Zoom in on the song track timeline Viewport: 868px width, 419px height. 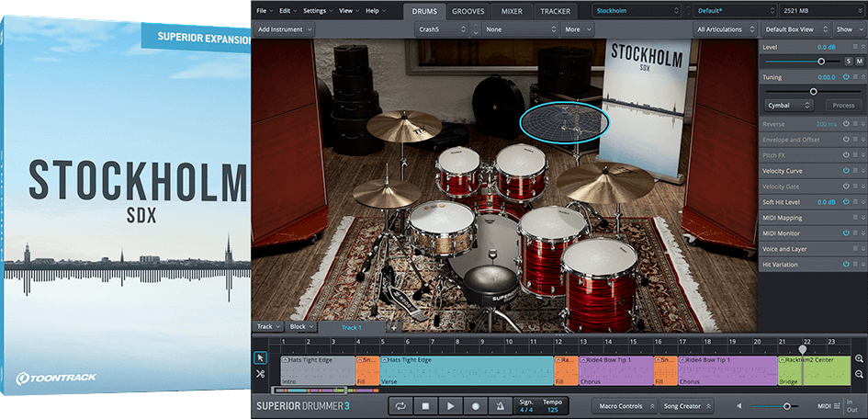tap(859, 358)
